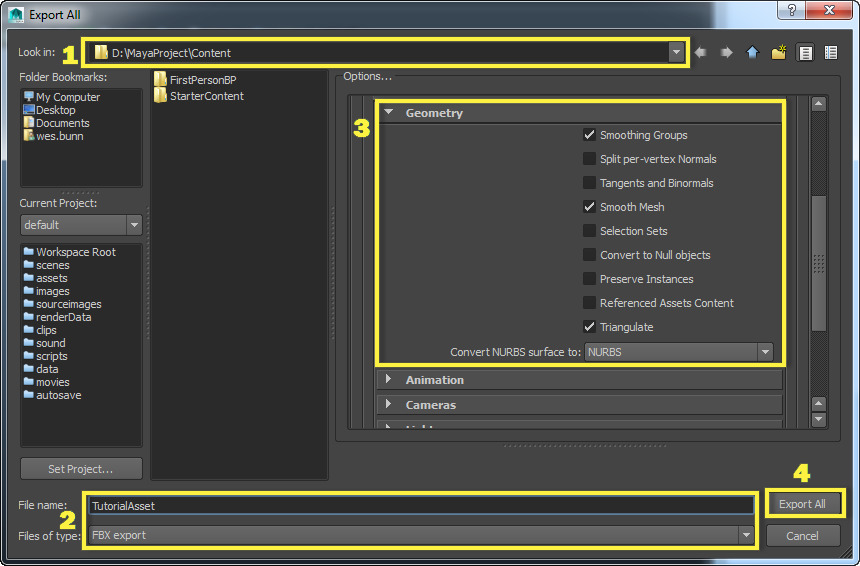
Task: Select Desktop bookmark
Action: pyautogui.click(x=49, y=110)
